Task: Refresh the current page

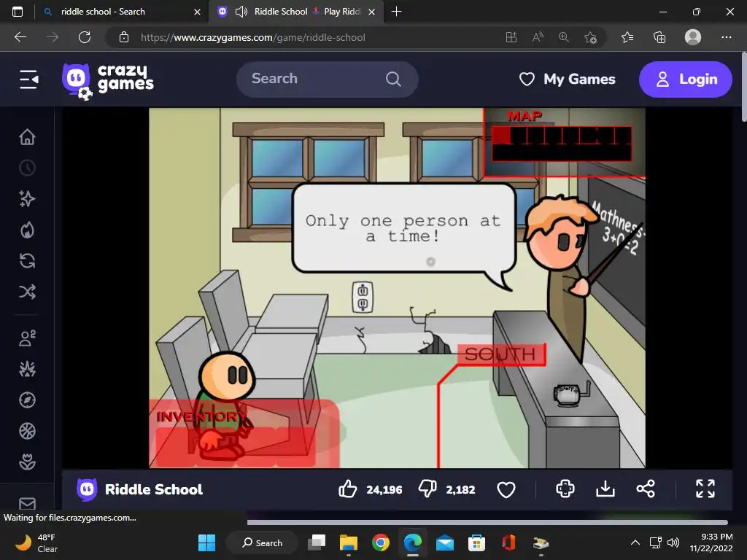Action: click(85, 37)
